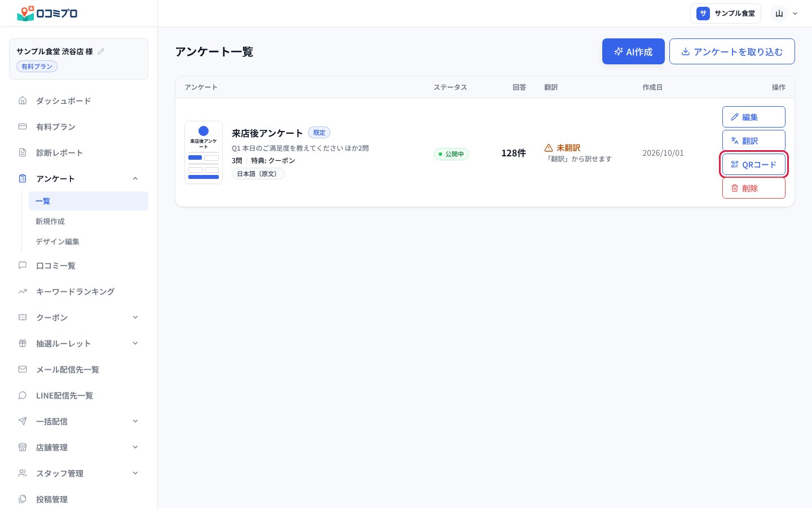Click アンケートを取り込む button
This screenshot has width=812, height=508.
[x=732, y=51]
